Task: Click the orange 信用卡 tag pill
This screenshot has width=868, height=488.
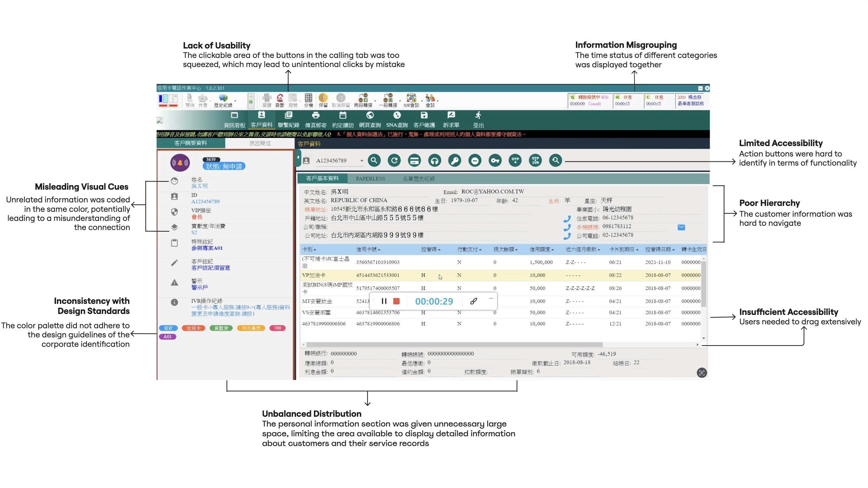Action: point(193,328)
